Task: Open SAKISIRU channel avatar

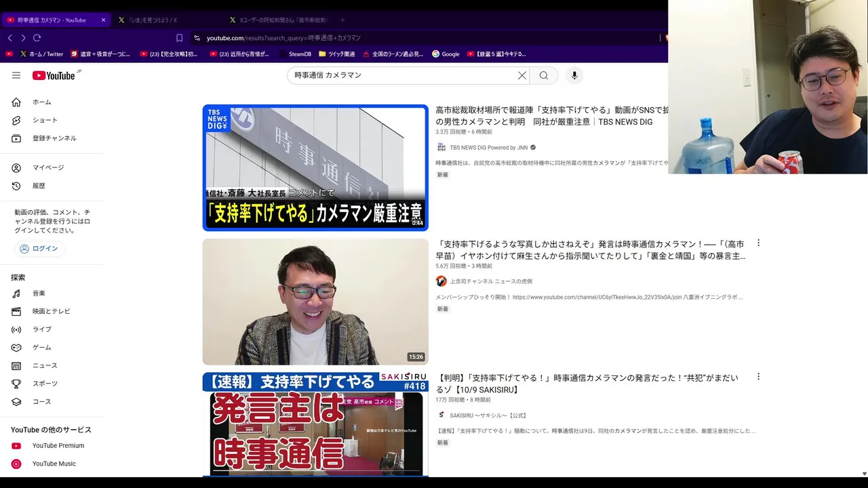Action: 441,415
